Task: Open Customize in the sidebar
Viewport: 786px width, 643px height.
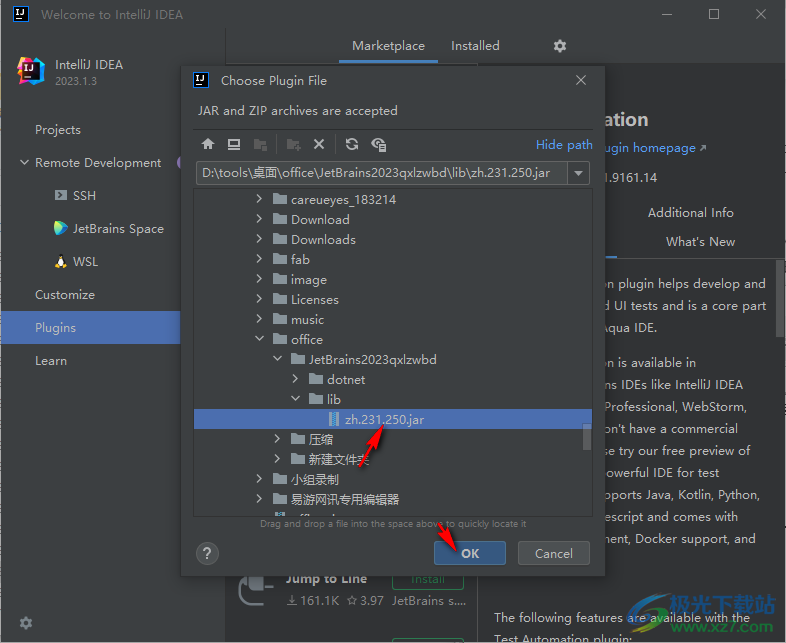Action: tap(65, 295)
